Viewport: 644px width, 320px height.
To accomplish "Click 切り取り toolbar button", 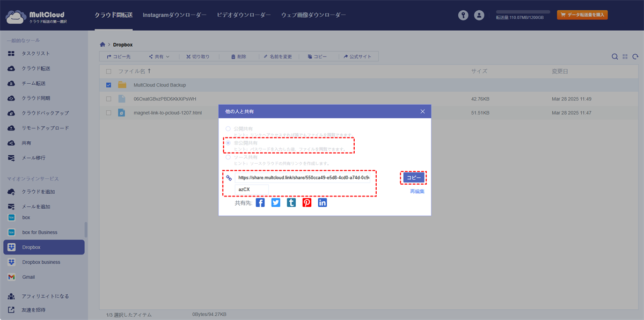I will (x=197, y=56).
